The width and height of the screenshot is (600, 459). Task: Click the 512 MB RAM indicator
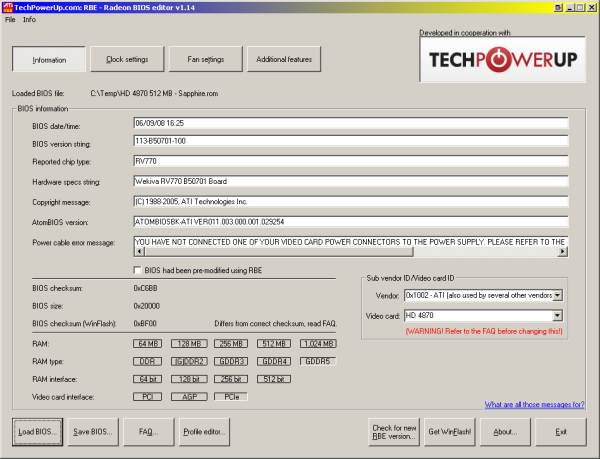[274, 343]
